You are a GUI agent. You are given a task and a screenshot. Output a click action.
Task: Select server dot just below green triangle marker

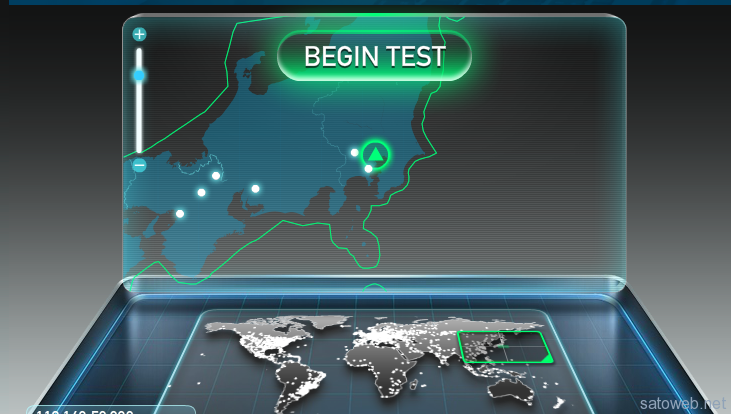click(368, 169)
